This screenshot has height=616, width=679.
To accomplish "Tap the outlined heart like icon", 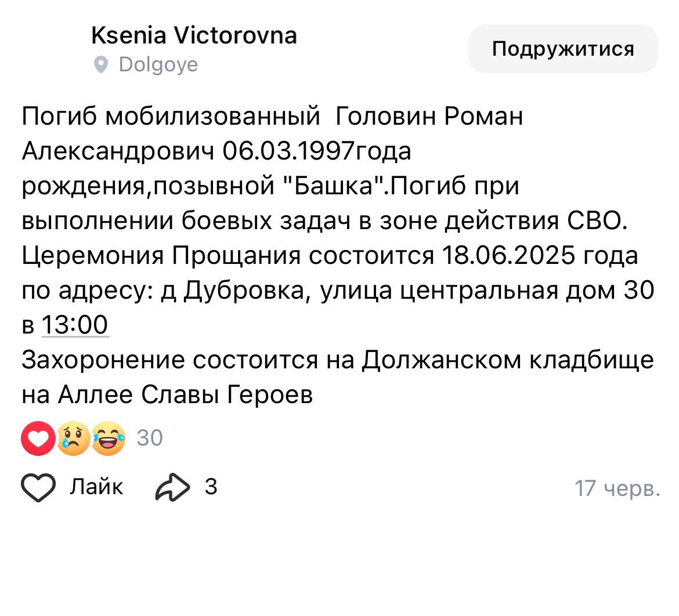I will click(x=38, y=487).
